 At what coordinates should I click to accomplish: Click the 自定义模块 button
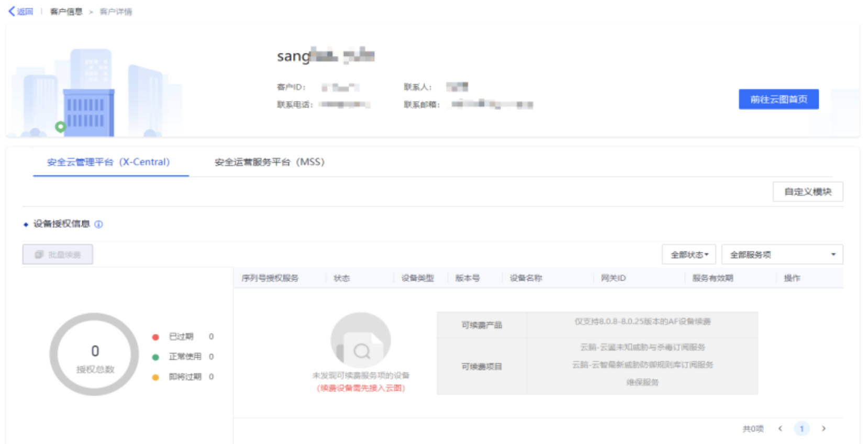(807, 192)
